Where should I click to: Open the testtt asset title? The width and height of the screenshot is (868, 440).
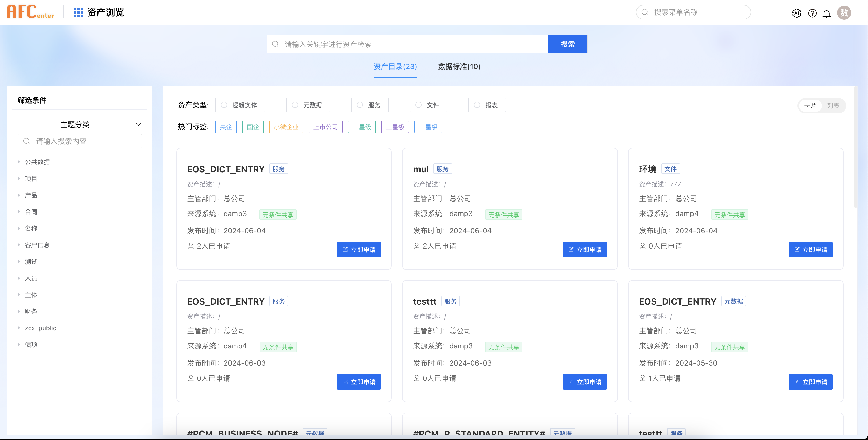tap(425, 301)
